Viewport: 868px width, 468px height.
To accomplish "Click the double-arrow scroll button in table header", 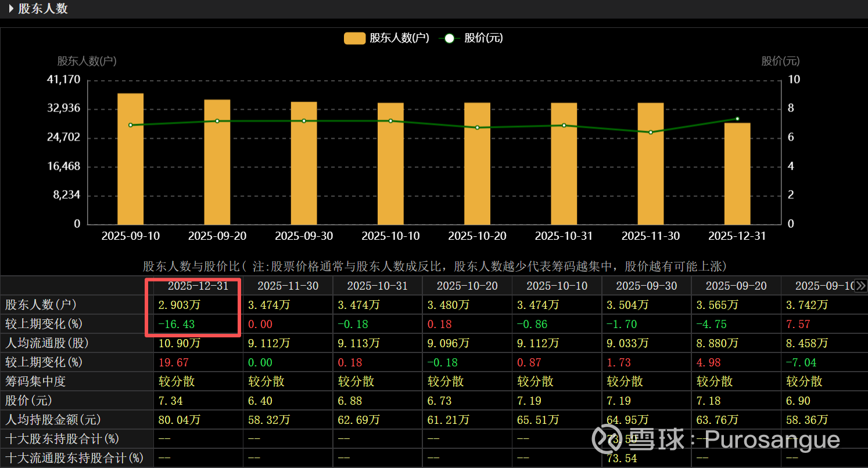I will click(x=861, y=285).
